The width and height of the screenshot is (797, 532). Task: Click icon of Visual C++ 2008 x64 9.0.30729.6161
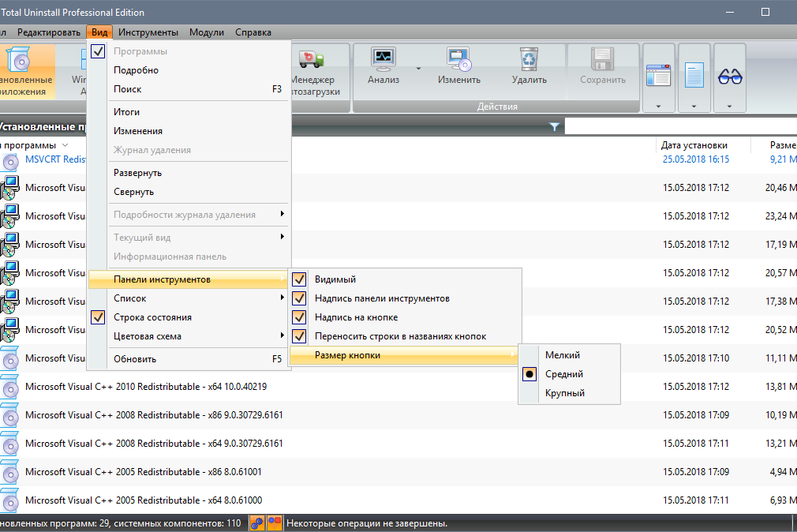(9, 444)
